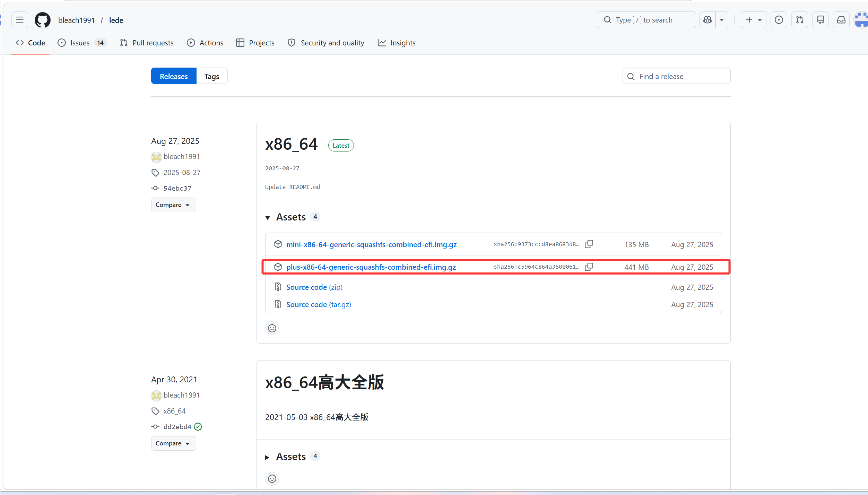Open the Issues shortcut icon in header

pos(779,20)
